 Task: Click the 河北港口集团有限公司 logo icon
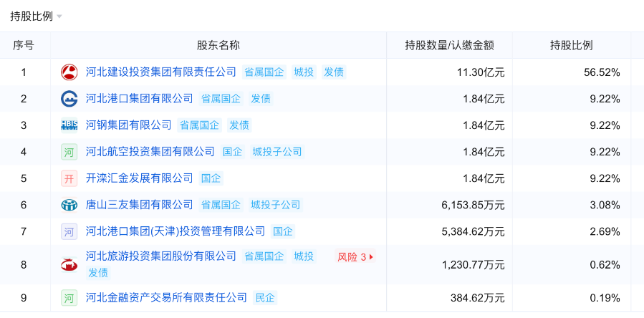click(69, 99)
